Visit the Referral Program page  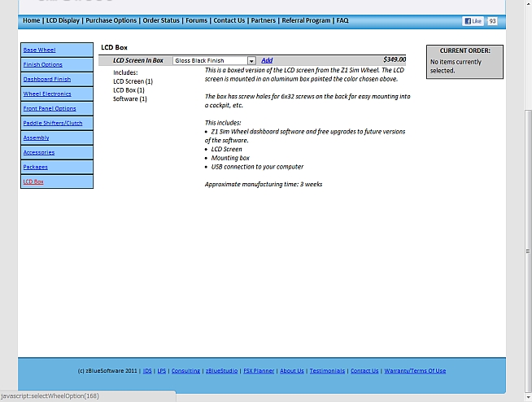tap(306, 20)
